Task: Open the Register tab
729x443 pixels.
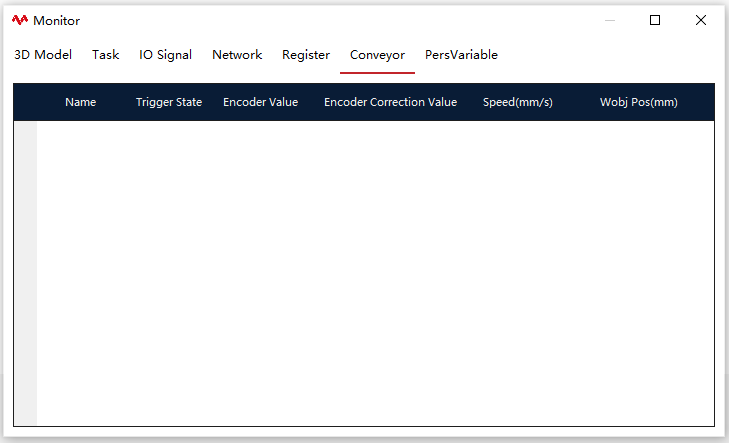Action: [x=306, y=55]
